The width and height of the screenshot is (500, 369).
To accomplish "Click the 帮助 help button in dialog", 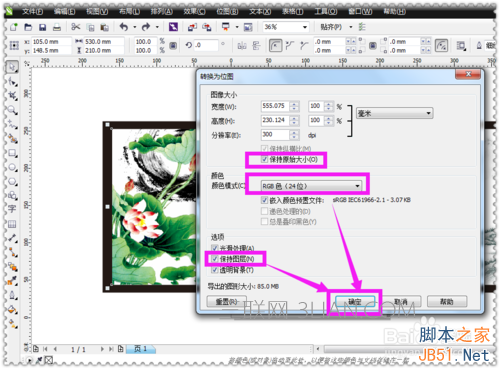I will (447, 302).
